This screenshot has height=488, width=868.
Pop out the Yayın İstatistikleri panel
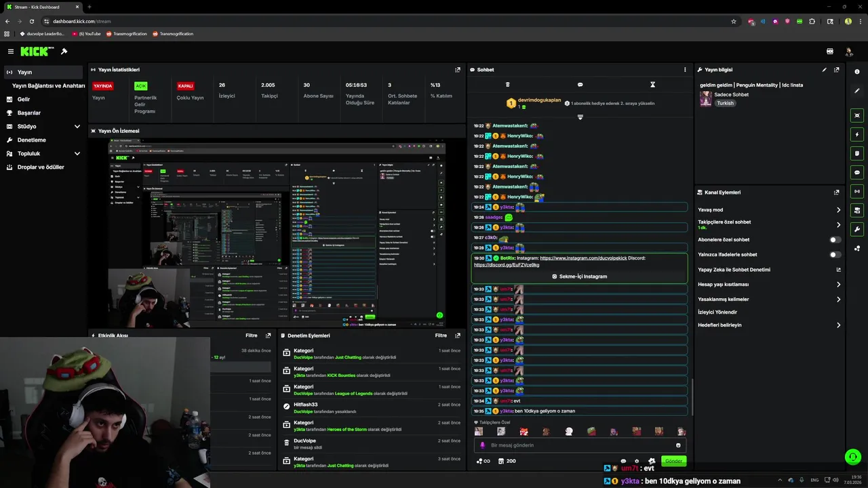[458, 70]
